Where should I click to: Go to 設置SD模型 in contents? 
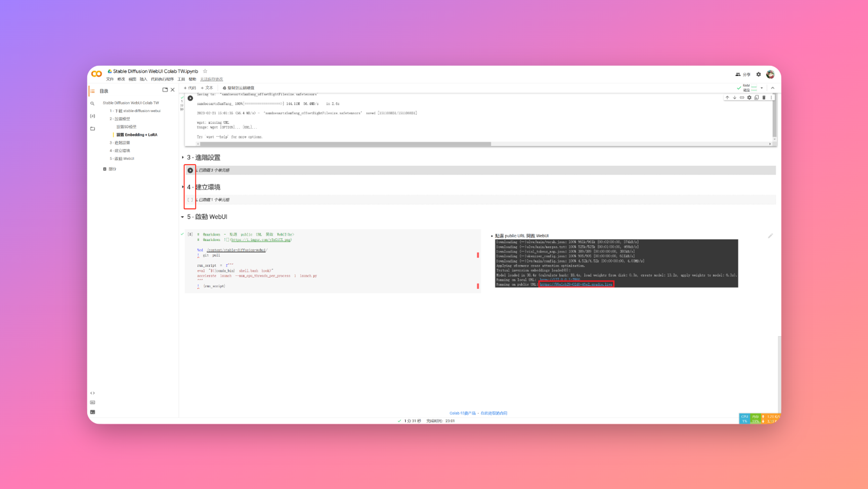click(x=126, y=127)
